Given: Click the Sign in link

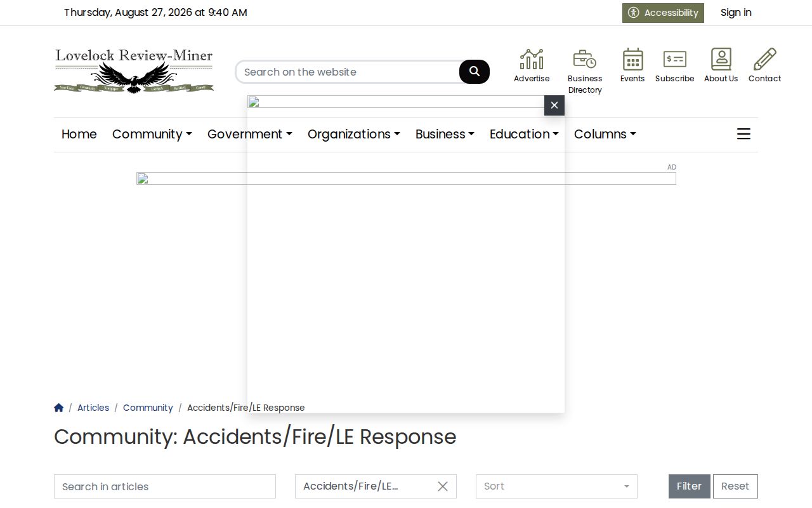Looking at the screenshot, I should point(736,13).
